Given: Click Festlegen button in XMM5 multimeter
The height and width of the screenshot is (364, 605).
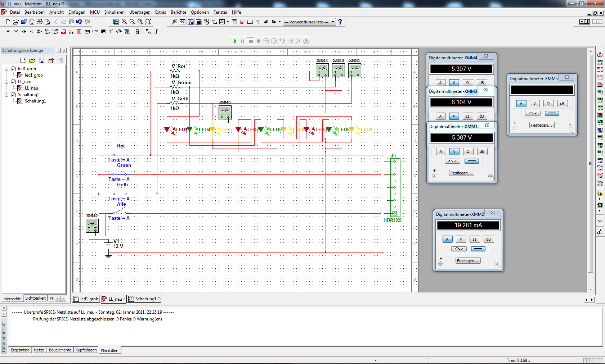Looking at the screenshot, I should tap(542, 125).
